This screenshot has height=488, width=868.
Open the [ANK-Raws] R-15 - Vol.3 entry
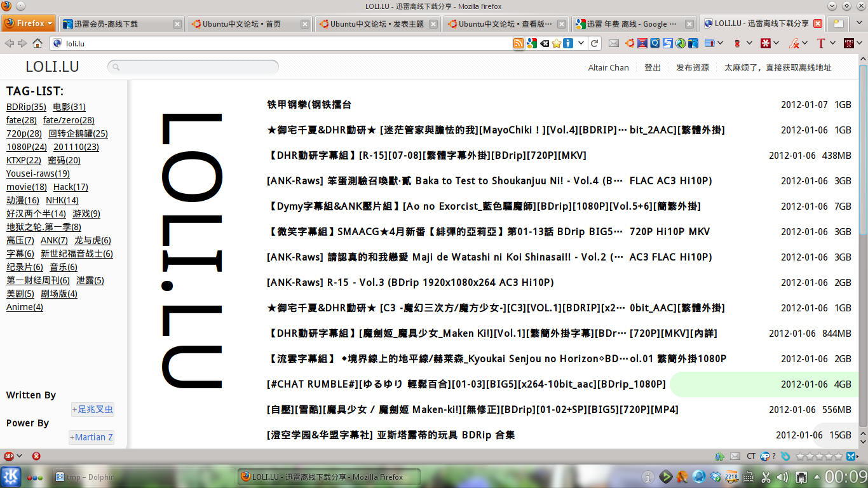click(x=410, y=283)
